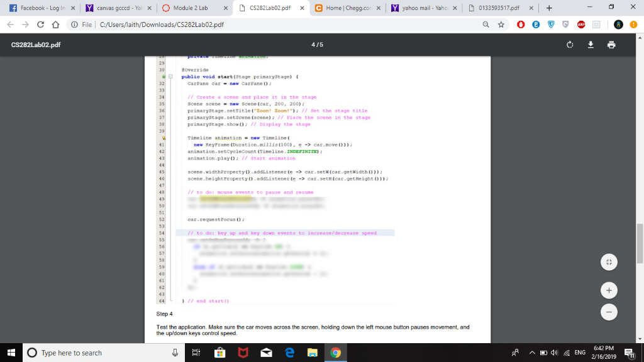644x362 pixels.
Task: Open the ENG language switcher
Action: click(580, 353)
